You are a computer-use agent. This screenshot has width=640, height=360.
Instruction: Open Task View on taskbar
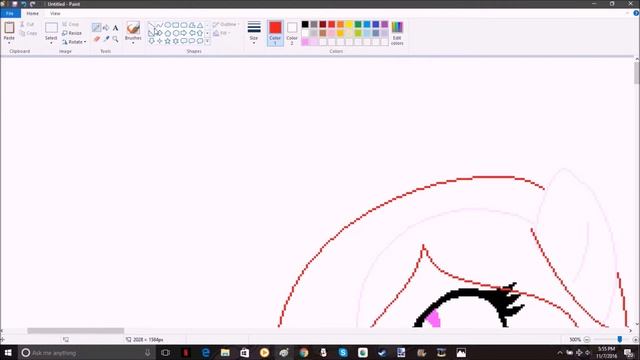[165, 353]
